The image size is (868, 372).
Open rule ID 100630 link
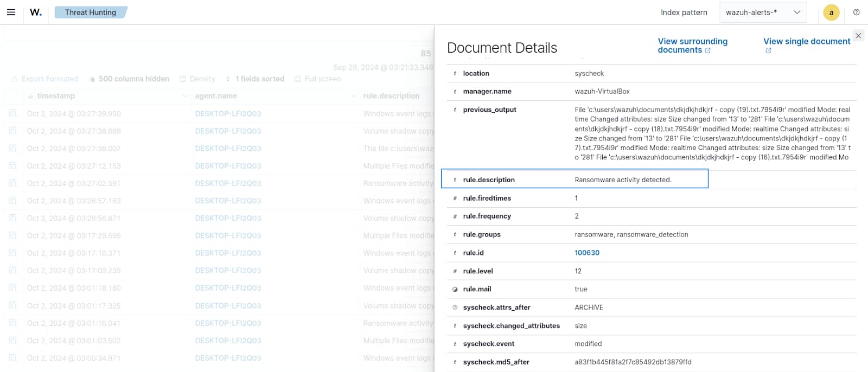coord(587,253)
